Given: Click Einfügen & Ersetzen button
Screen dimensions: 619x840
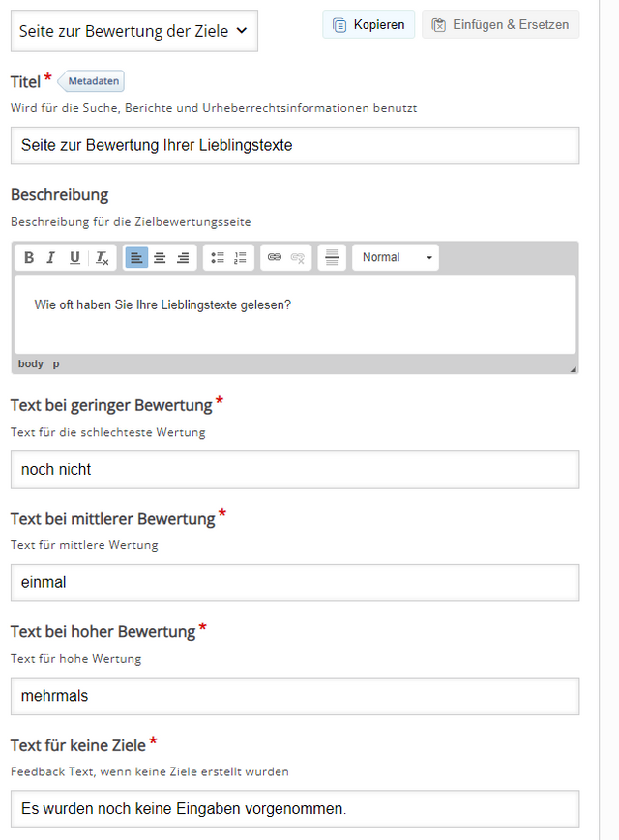Looking at the screenshot, I should pyautogui.click(x=501, y=24).
